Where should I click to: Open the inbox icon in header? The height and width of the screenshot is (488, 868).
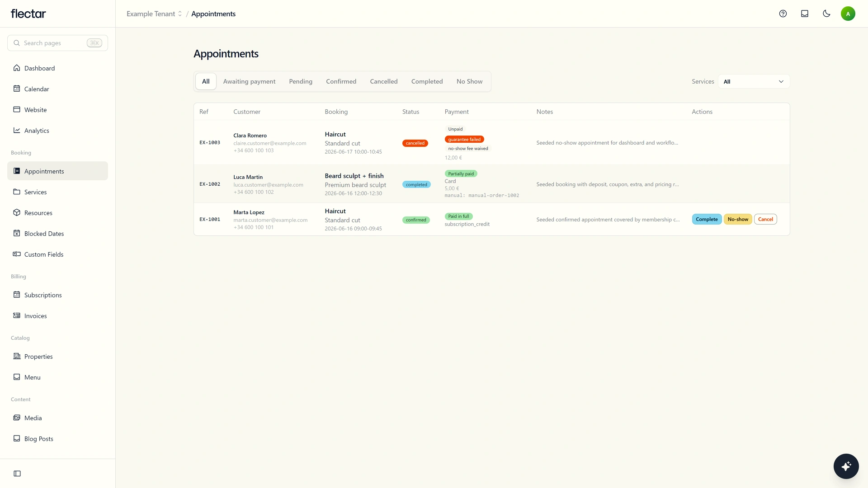[805, 14]
